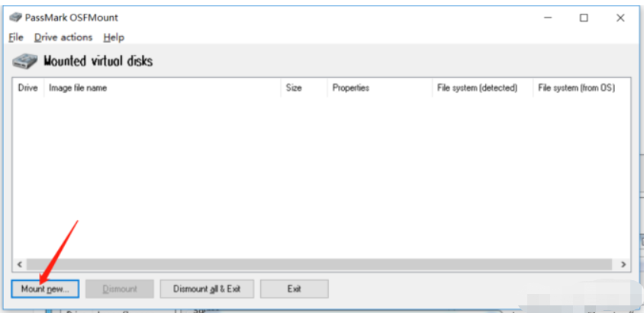The image size is (644, 313).
Task: Open the Drive actions menu
Action: point(63,37)
